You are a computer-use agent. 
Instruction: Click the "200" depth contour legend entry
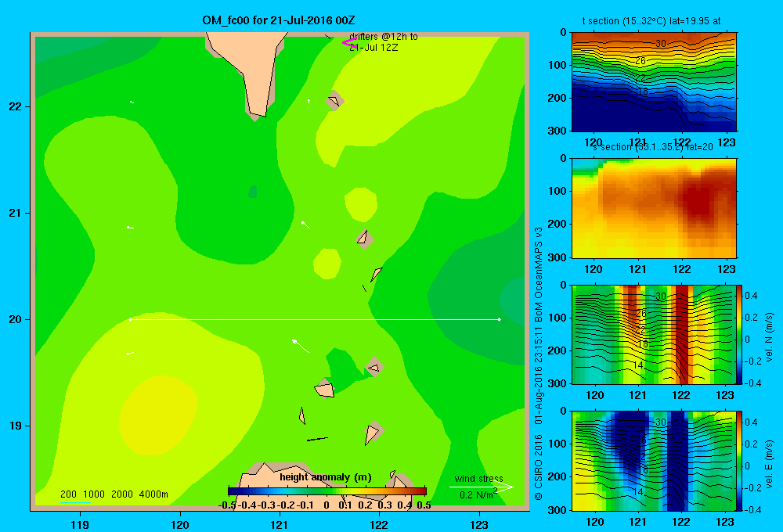pos(68,494)
